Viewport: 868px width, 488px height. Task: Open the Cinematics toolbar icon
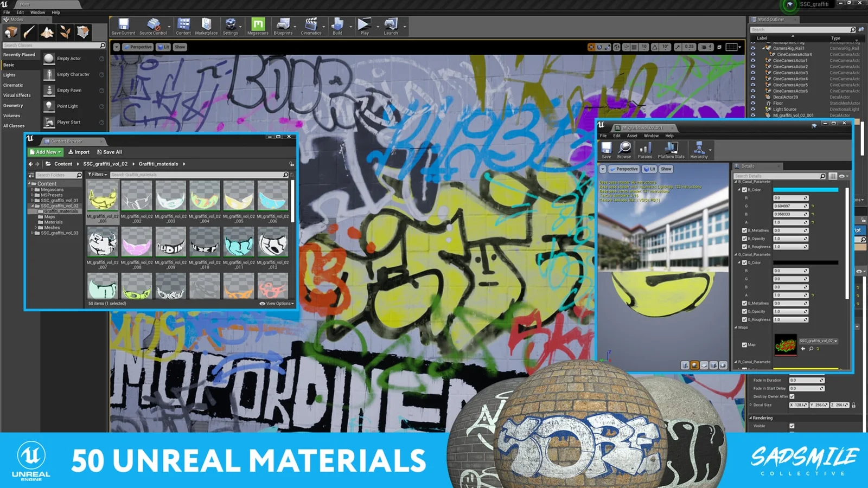(310, 24)
